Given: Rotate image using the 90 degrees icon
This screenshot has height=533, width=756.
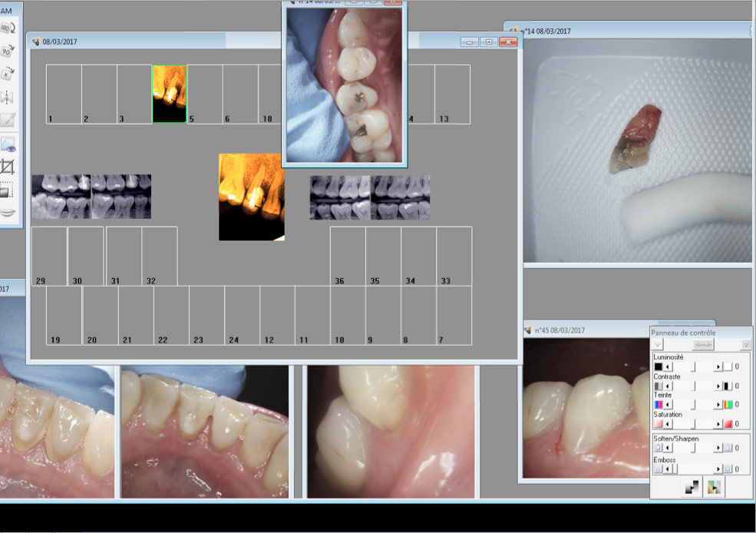Looking at the screenshot, I should pyautogui.click(x=8, y=51).
